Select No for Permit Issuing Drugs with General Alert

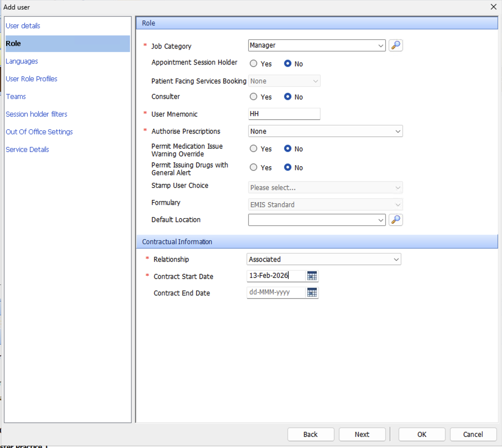click(288, 167)
